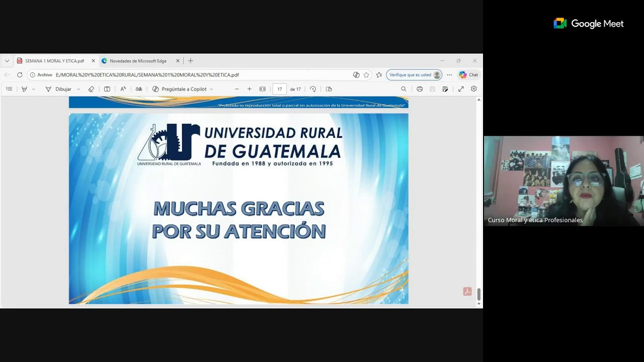Close the Novedades de Microsoft Edge tab
The width and height of the screenshot is (644, 362).
(178, 61)
